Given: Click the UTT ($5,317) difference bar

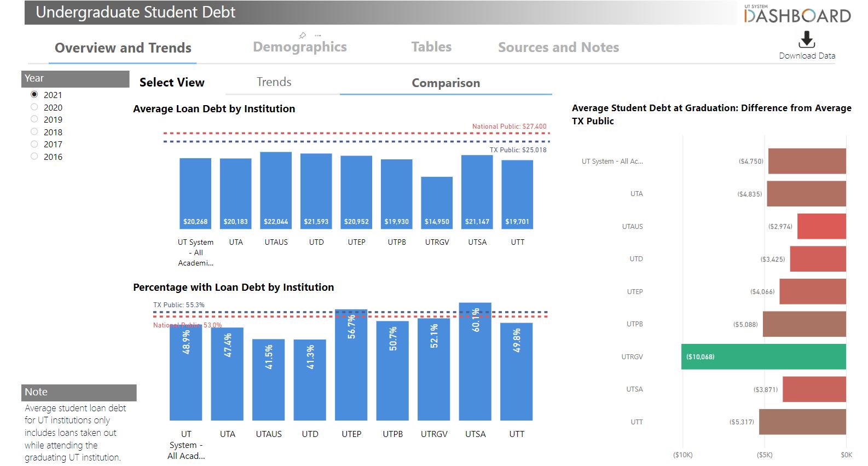Looking at the screenshot, I should (802, 422).
